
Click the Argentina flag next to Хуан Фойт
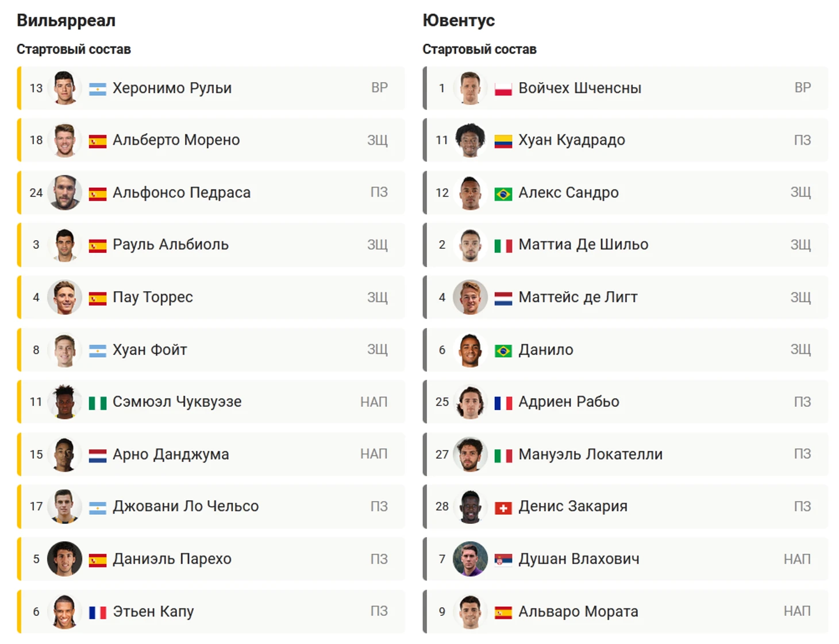coord(98,350)
